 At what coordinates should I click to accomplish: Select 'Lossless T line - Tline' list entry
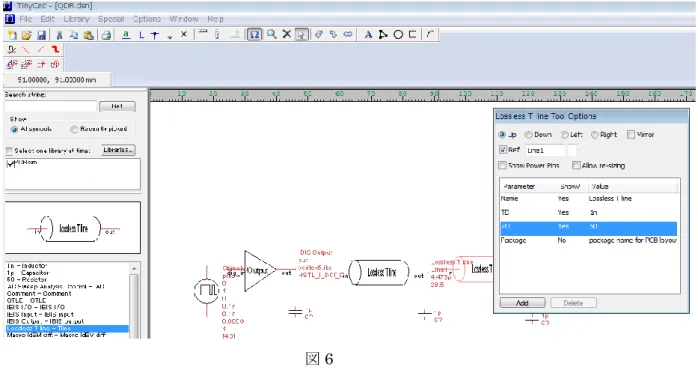67,328
